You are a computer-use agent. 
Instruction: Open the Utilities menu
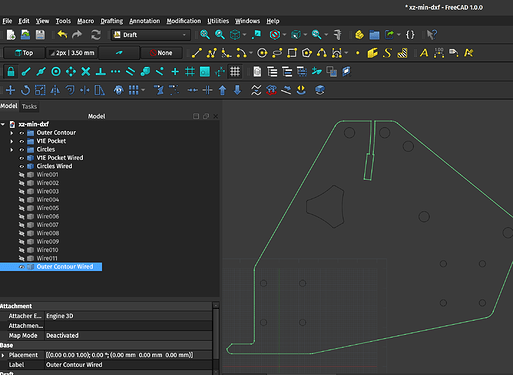click(x=218, y=21)
